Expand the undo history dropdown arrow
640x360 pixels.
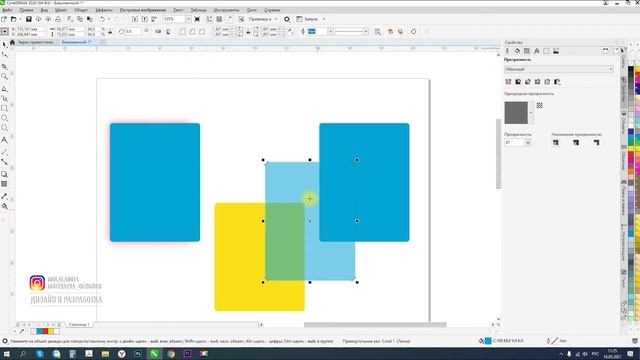coord(109,19)
